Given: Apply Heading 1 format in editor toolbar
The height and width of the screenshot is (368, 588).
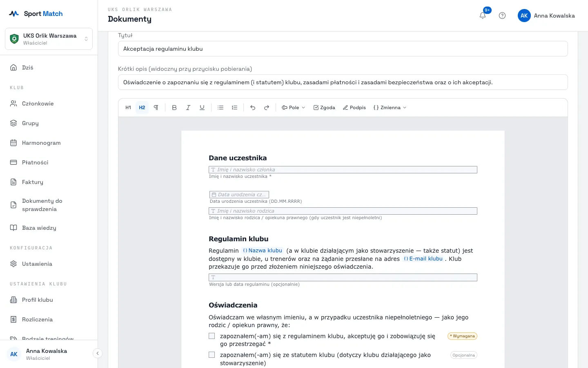Looking at the screenshot, I should click(x=128, y=108).
